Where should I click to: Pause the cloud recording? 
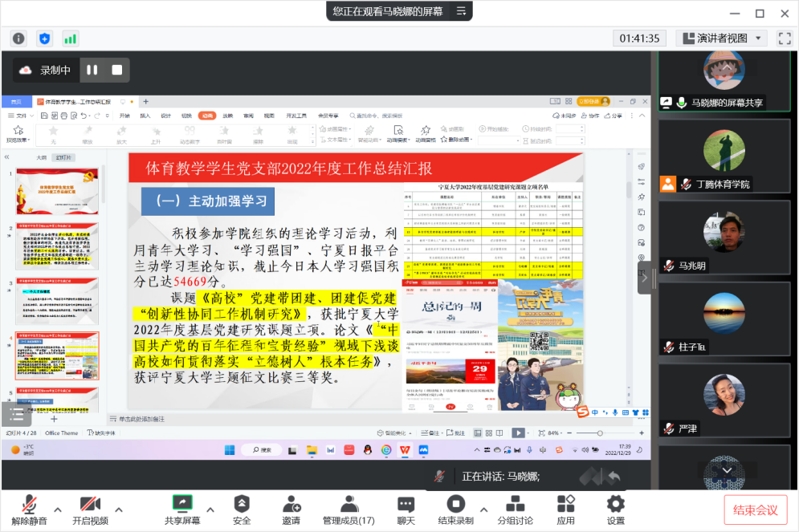click(92, 70)
